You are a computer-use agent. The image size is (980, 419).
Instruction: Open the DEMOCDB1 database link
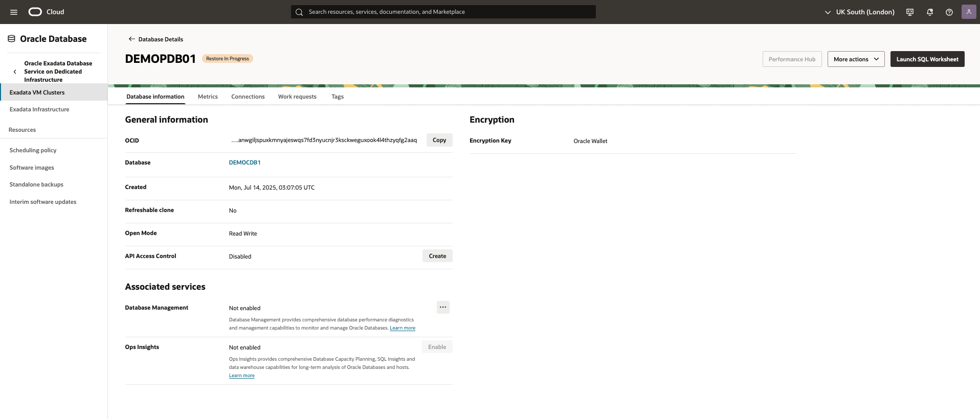tap(244, 162)
